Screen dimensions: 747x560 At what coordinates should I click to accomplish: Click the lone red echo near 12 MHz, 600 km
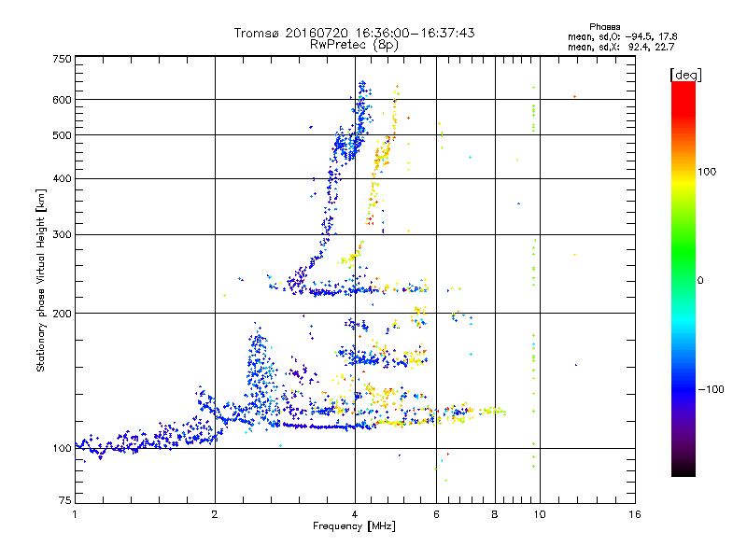coord(574,97)
